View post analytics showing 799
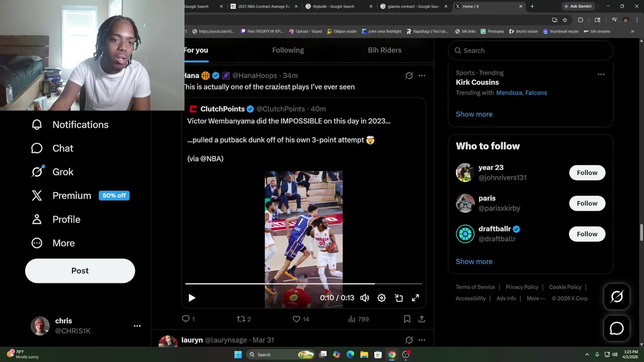 click(x=358, y=319)
